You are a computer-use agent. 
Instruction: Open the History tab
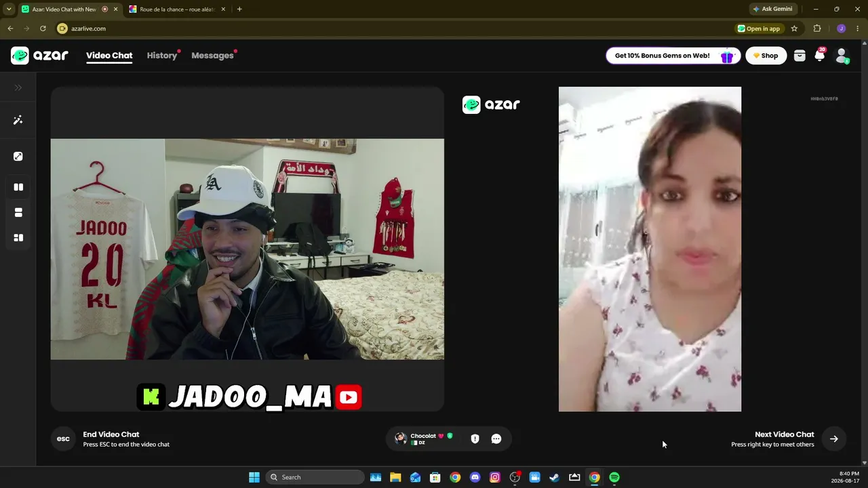162,56
